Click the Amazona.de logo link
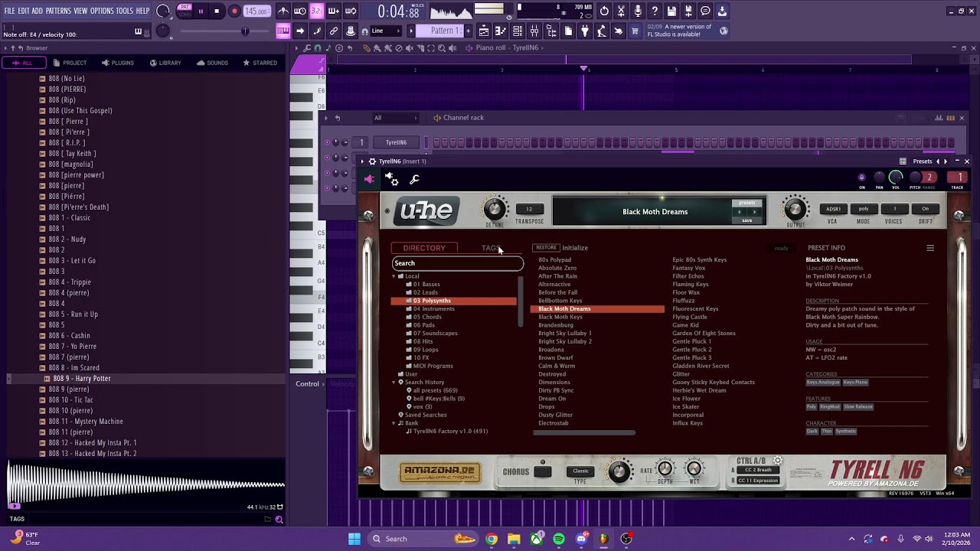 (440, 472)
